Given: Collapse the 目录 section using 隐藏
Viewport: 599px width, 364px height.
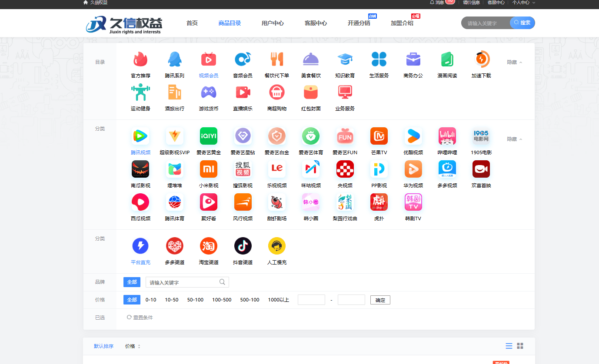Looking at the screenshot, I should click(x=514, y=63).
